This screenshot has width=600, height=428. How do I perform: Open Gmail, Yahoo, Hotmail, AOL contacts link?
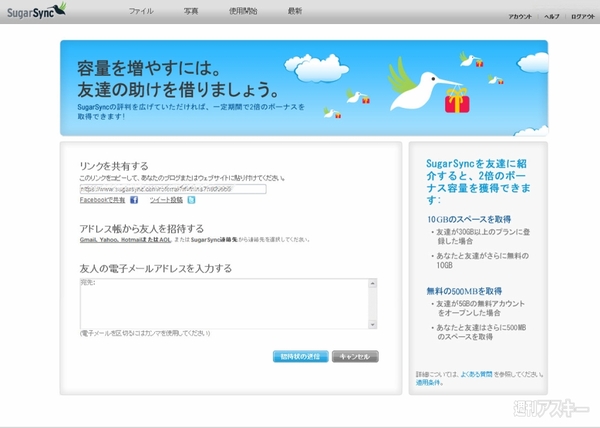125,240
